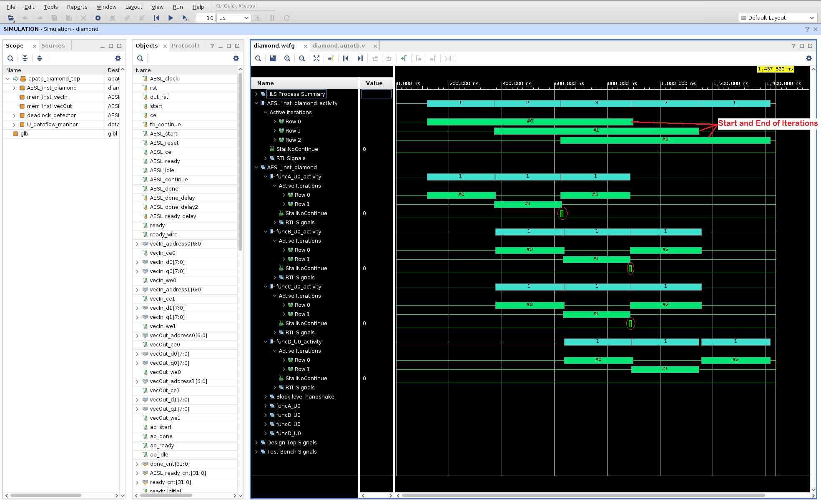Select the diamond.autotb.v tab
The height and width of the screenshot is (504, 821).
click(x=339, y=46)
